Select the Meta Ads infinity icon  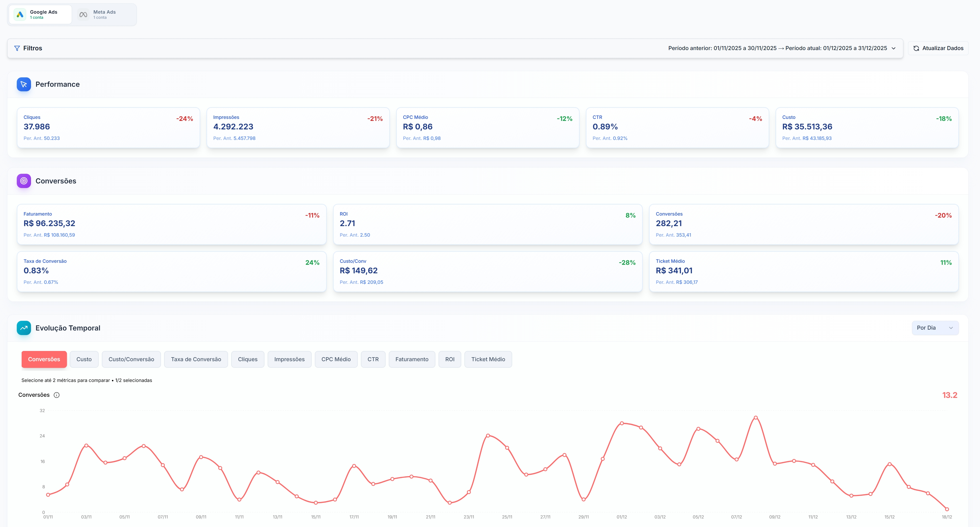point(83,14)
